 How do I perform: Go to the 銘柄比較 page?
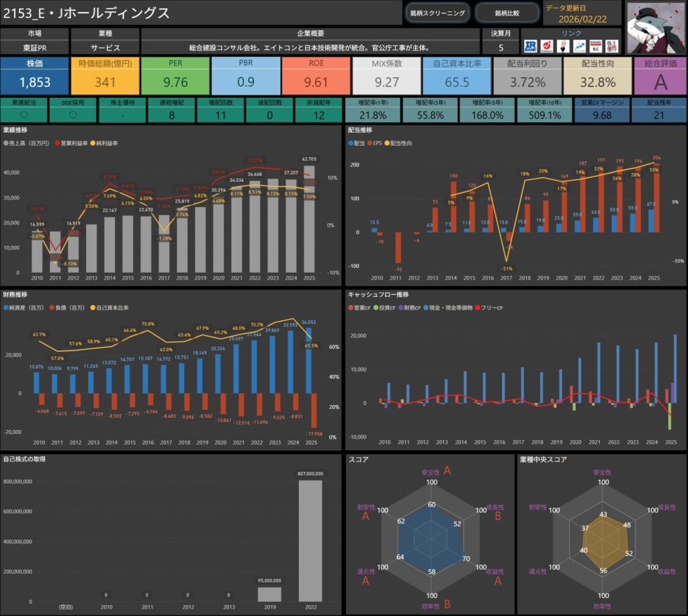pyautogui.click(x=507, y=13)
